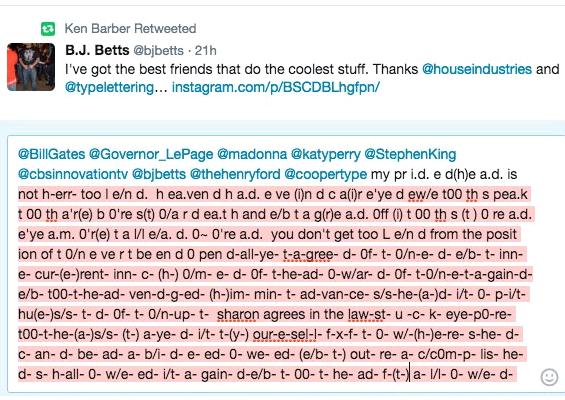565x400 pixels.
Task: Click the @Governor_LePage mention in reply
Action: click(x=151, y=155)
